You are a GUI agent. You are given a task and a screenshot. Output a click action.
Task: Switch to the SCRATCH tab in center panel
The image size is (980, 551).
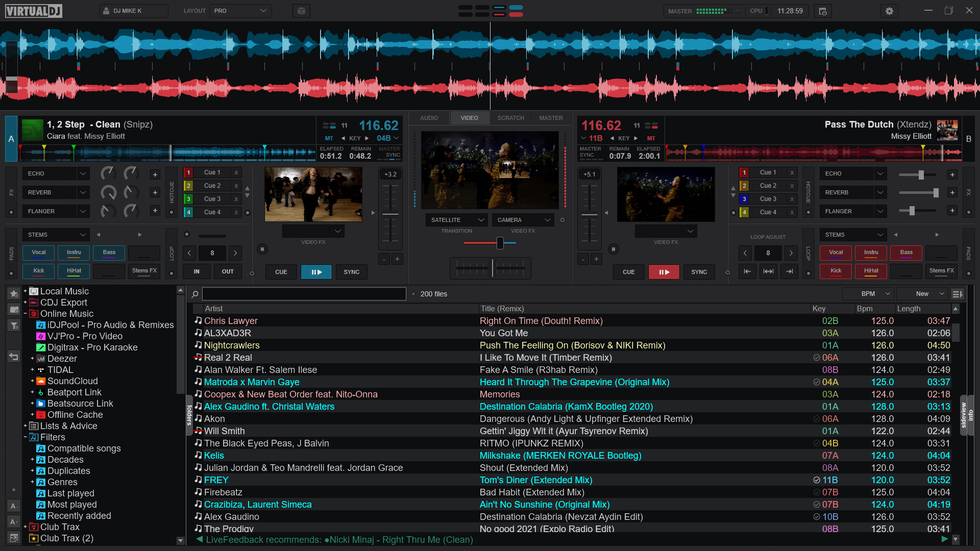[x=510, y=118]
